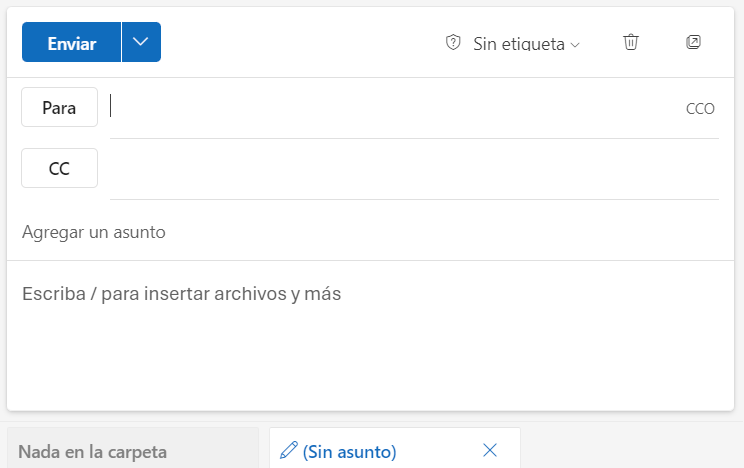Screen dimensions: 744x468
Task: Click the blue Enviar button
Action: (72, 43)
